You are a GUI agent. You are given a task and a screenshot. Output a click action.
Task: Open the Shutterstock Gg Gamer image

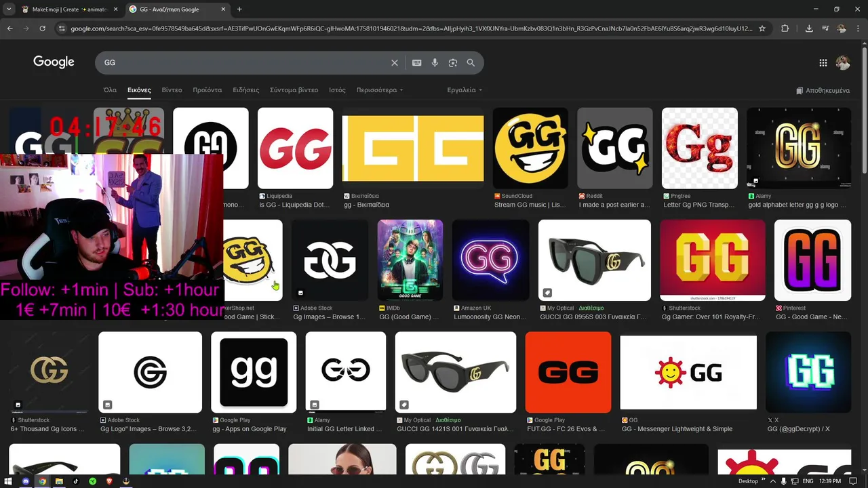coord(713,260)
